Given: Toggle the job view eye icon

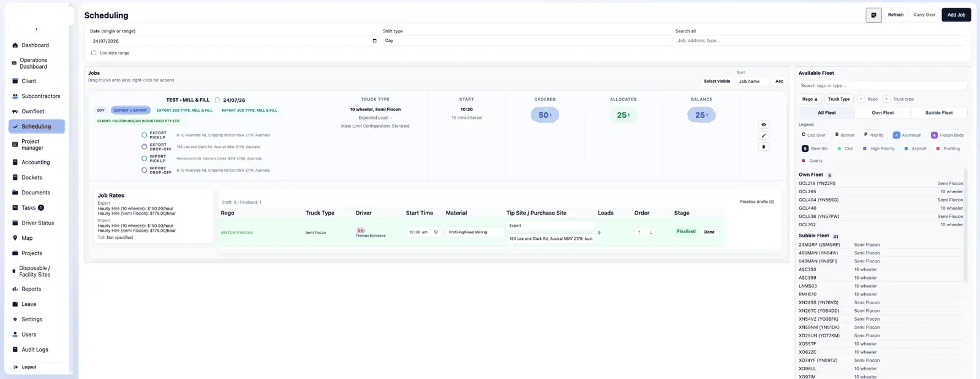Looking at the screenshot, I should coord(764,124).
